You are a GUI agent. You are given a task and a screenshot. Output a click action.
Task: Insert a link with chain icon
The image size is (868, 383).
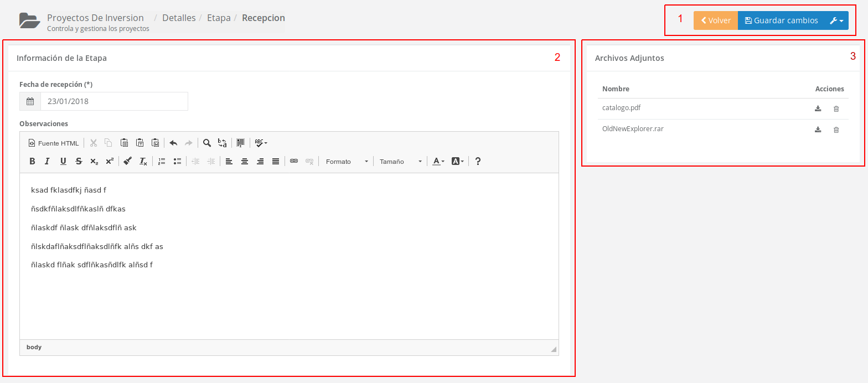tap(294, 162)
